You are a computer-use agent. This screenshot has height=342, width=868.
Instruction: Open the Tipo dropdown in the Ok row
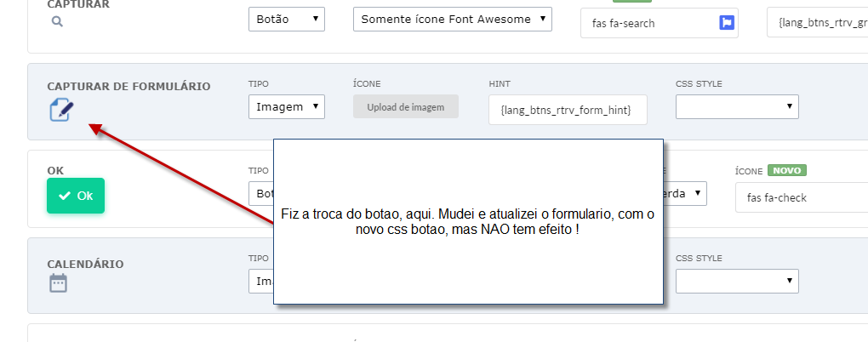tap(260, 193)
